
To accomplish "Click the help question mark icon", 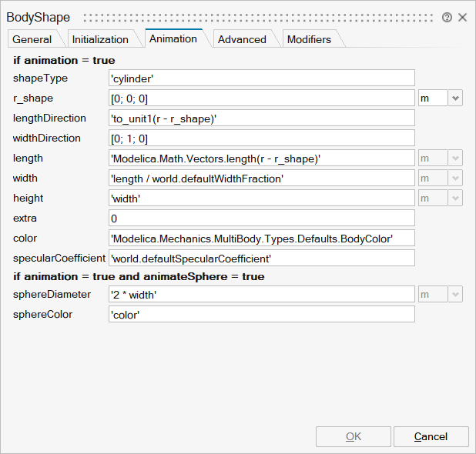I will point(447,17).
